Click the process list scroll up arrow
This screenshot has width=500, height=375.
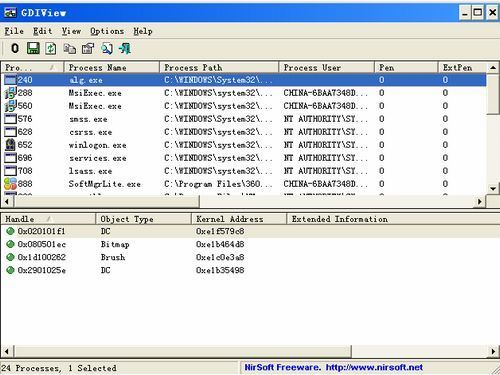pos(493,68)
